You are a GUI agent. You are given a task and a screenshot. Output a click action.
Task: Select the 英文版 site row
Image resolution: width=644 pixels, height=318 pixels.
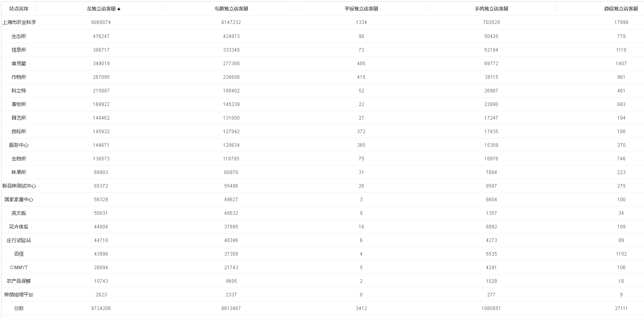click(x=19, y=213)
